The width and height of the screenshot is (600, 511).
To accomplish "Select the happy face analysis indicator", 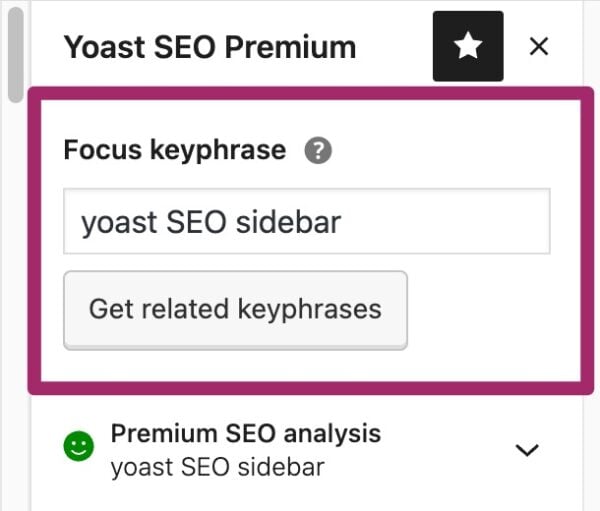I will [79, 449].
